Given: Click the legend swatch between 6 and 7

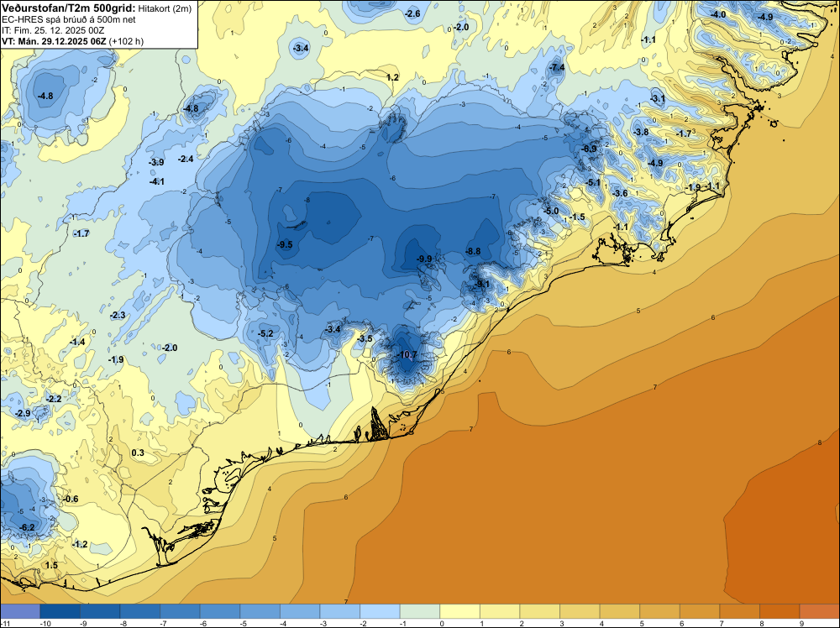Looking at the screenshot, I should [x=700, y=611].
